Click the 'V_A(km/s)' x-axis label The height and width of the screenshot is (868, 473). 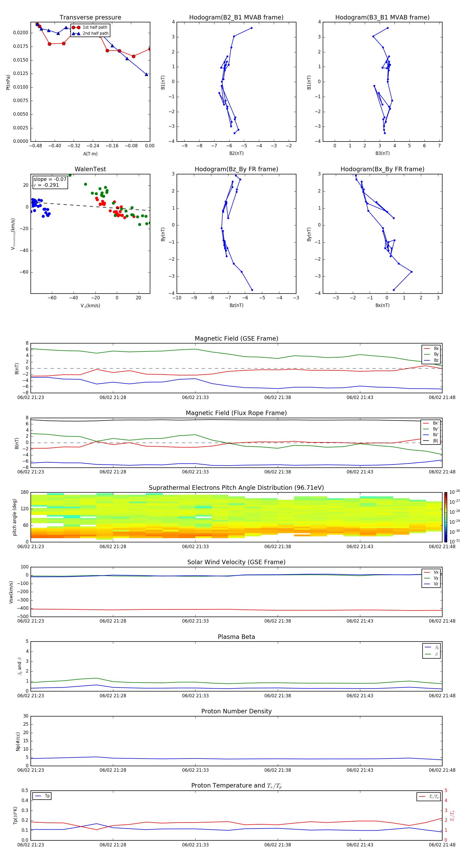pos(90,306)
